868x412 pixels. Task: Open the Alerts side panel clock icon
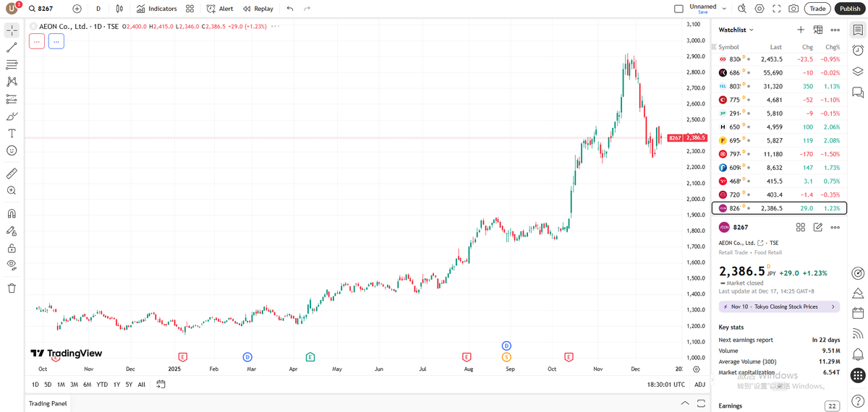[x=858, y=51]
